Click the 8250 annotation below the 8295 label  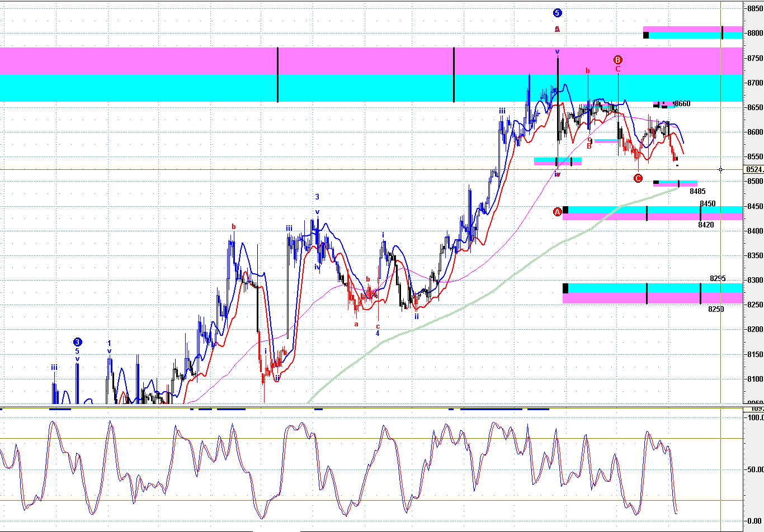point(716,309)
